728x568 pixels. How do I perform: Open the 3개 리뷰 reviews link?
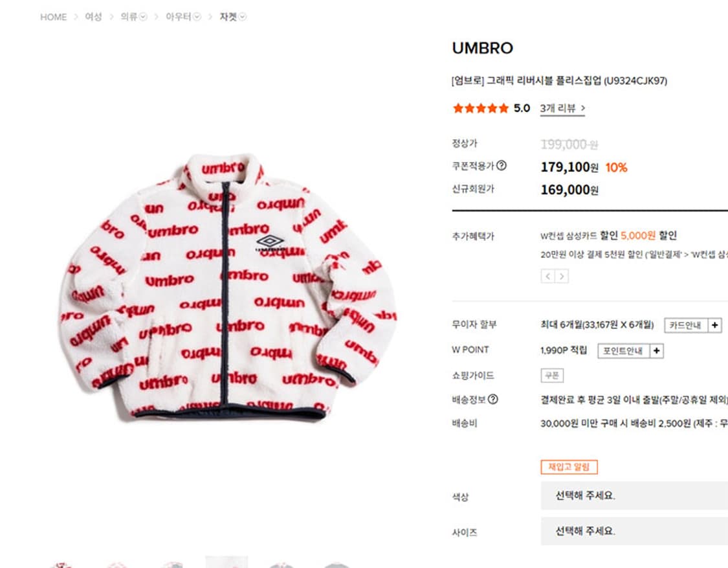tap(562, 108)
